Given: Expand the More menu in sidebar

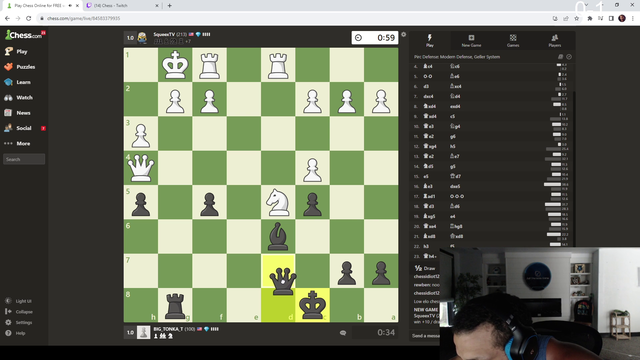Looking at the screenshot, I should [x=17, y=144].
